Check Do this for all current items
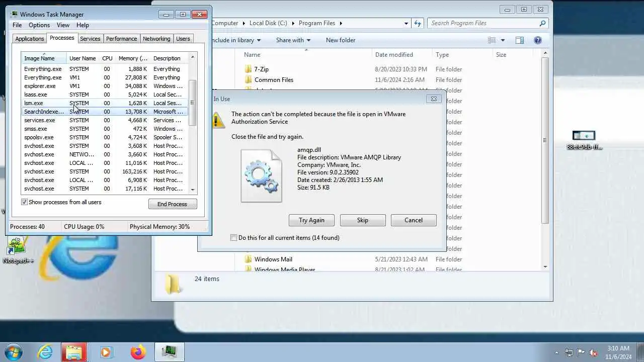Image resolution: width=644 pixels, height=362 pixels. tap(233, 238)
